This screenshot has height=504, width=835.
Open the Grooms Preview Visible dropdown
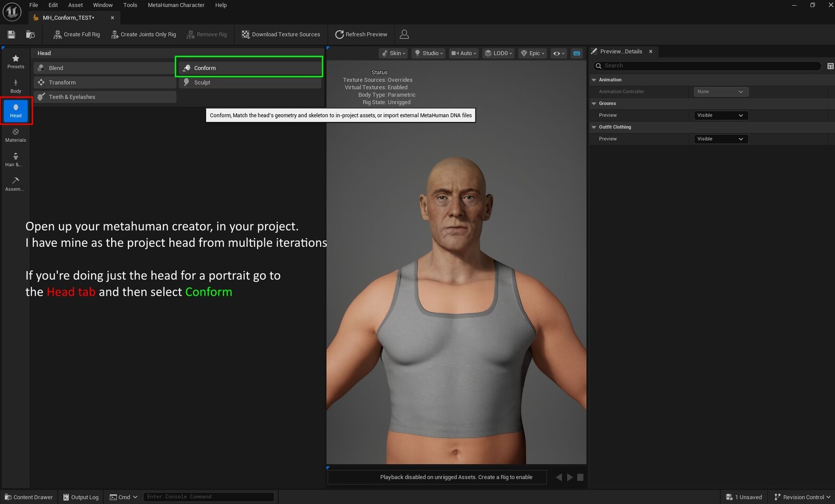pos(721,115)
